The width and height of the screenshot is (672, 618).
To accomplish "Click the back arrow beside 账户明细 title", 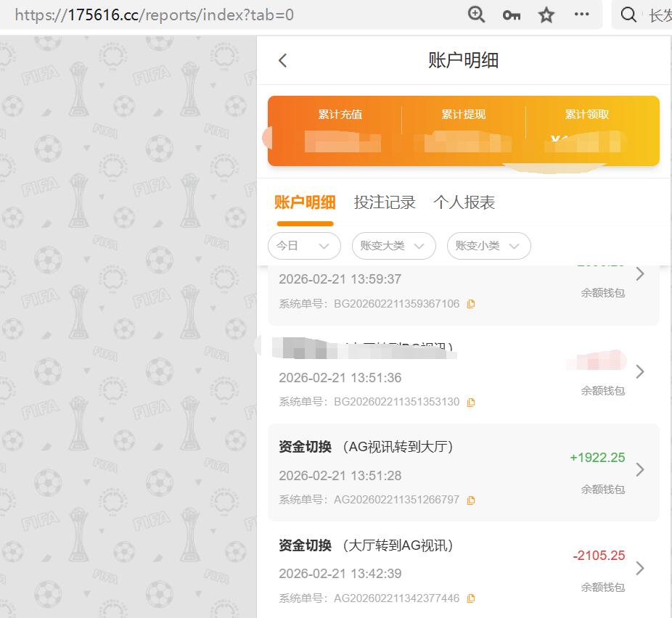I will coord(282,60).
